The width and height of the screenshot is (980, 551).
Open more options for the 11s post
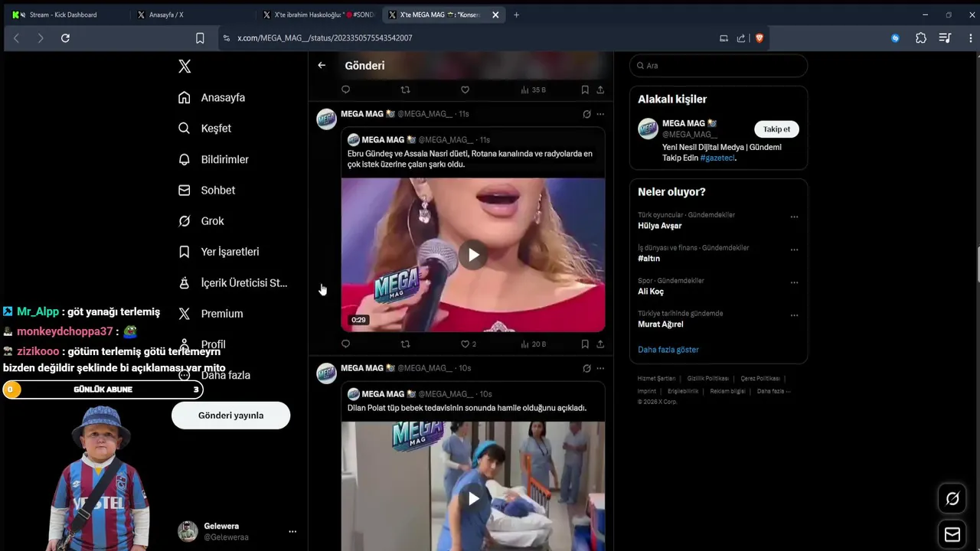600,114
